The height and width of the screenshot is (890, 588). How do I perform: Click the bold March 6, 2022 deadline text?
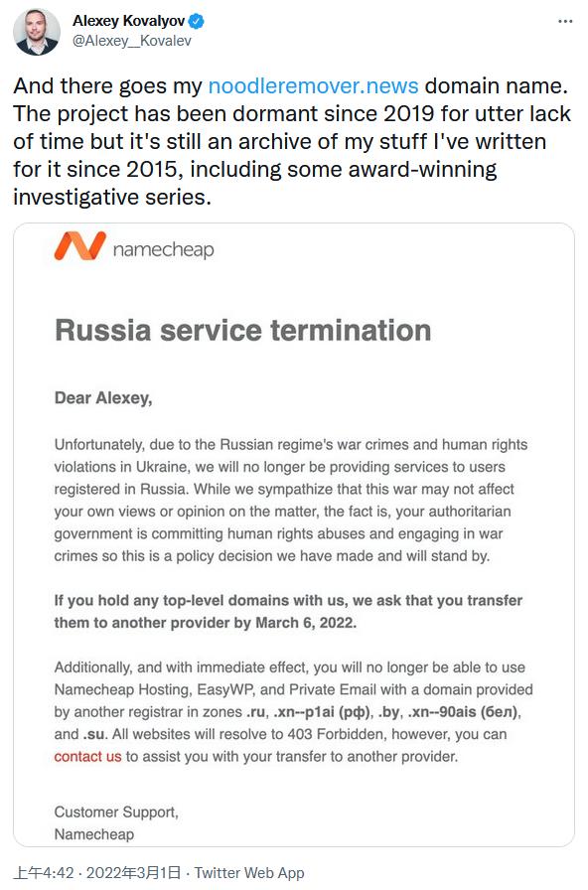click(306, 623)
